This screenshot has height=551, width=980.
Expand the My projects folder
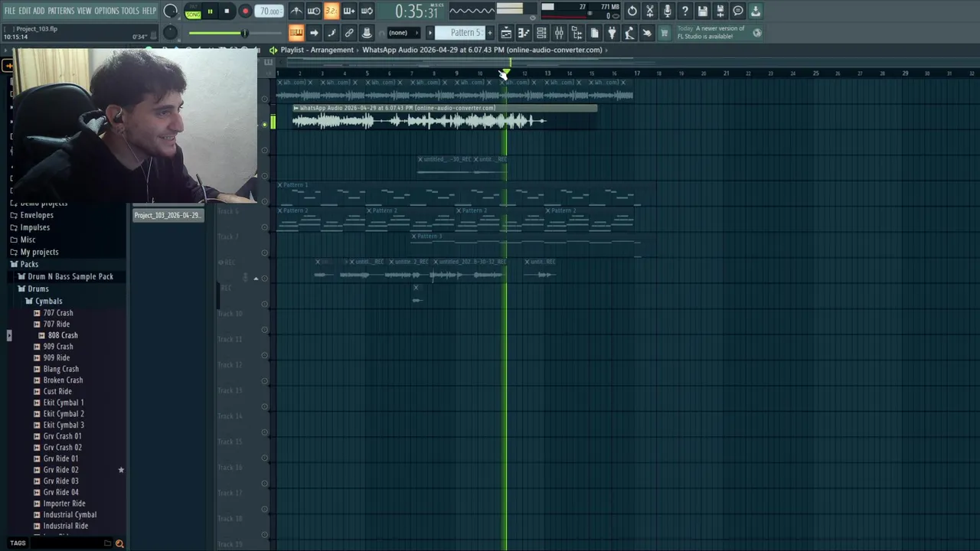click(39, 252)
